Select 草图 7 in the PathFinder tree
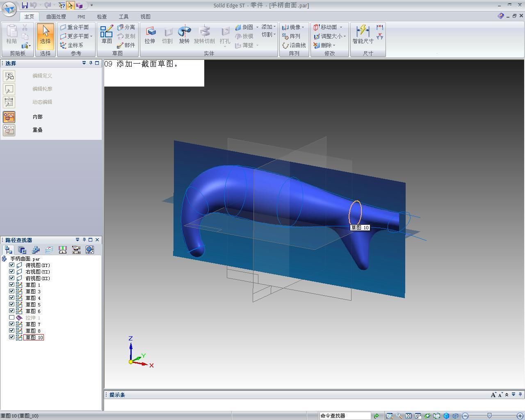Screen dimensions: 525x420 pyautogui.click(x=33, y=324)
